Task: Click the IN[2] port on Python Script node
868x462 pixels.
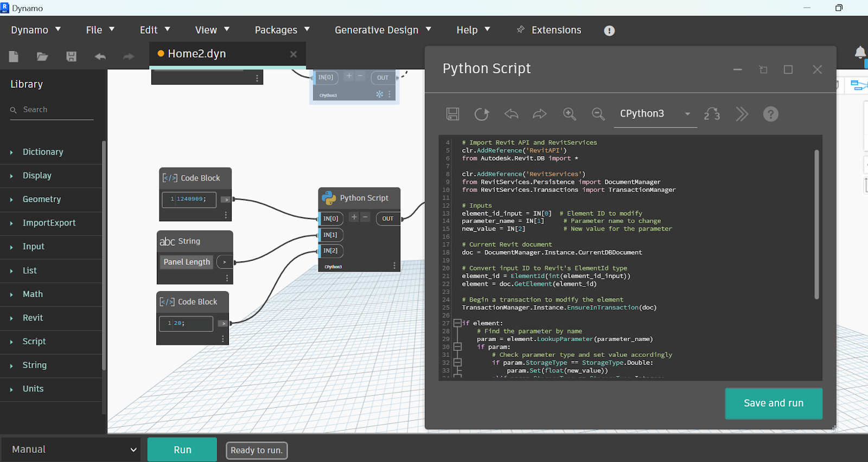Action: click(x=330, y=251)
